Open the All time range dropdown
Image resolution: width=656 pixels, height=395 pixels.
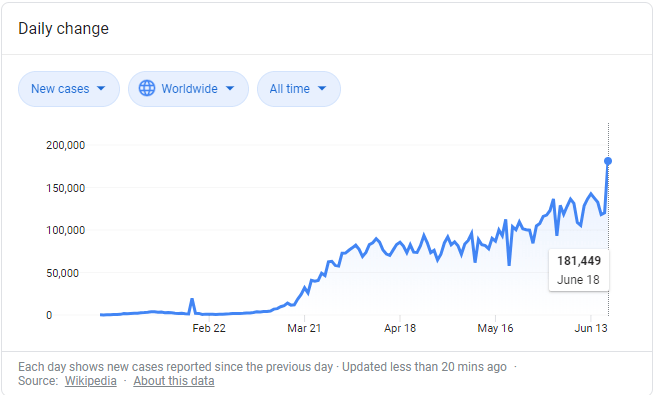click(x=299, y=89)
